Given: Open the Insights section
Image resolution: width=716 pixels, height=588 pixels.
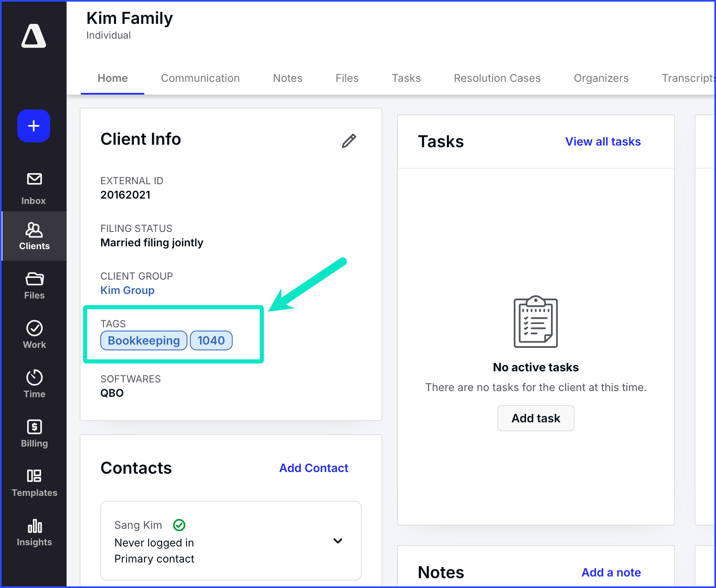Looking at the screenshot, I should pyautogui.click(x=34, y=532).
